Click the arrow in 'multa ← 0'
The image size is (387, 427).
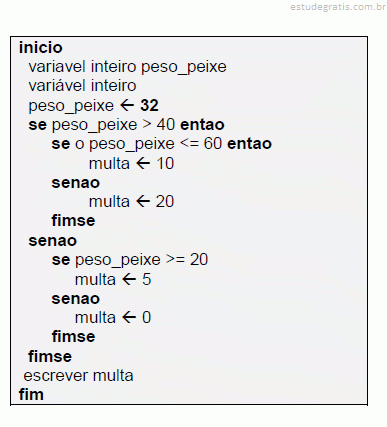[x=129, y=318]
